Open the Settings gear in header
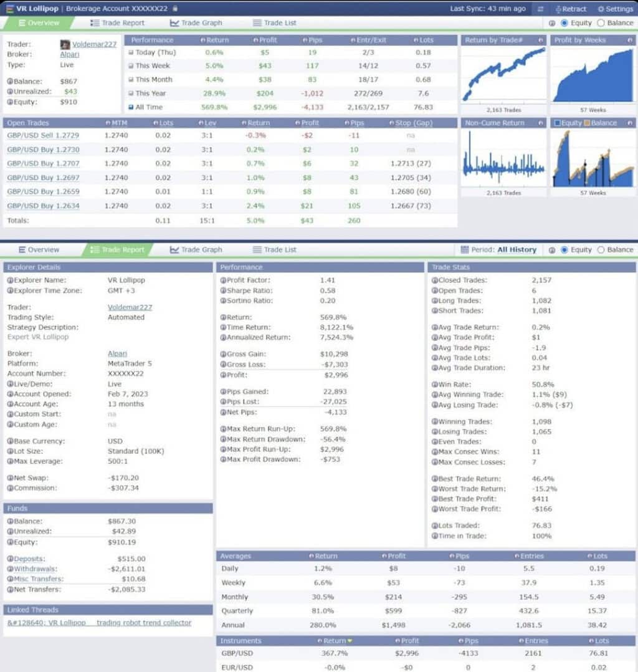The width and height of the screenshot is (638, 672). (616, 9)
